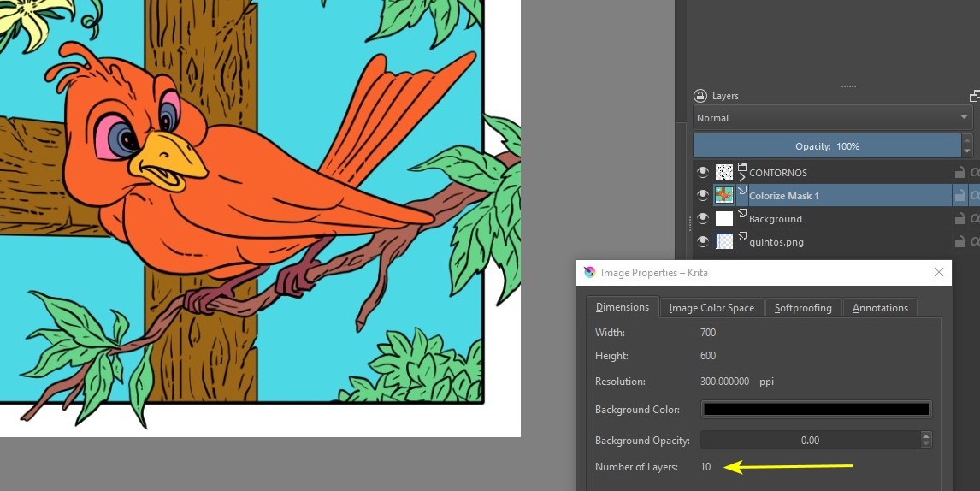Hide the quintos.png layer

[x=703, y=242]
